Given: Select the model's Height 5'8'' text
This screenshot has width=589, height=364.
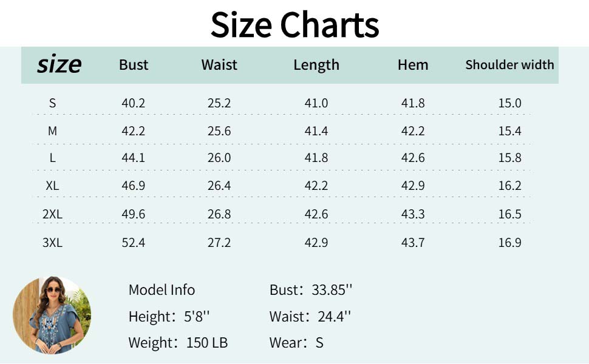Looking at the screenshot, I should pyautogui.click(x=169, y=317).
